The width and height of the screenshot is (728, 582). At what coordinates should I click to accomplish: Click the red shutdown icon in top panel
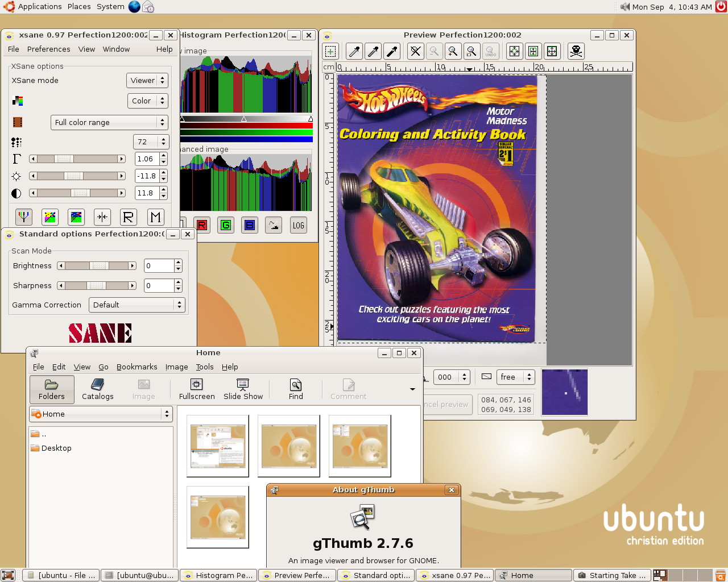point(721,7)
